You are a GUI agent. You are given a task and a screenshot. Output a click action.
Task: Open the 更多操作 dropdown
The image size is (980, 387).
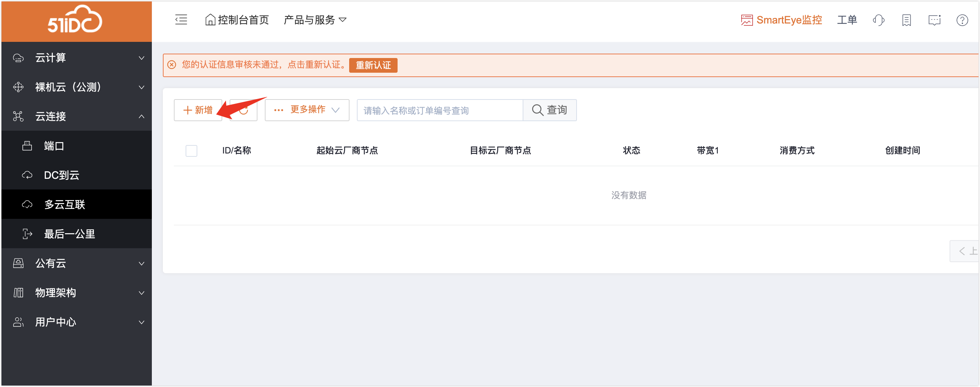click(x=307, y=110)
